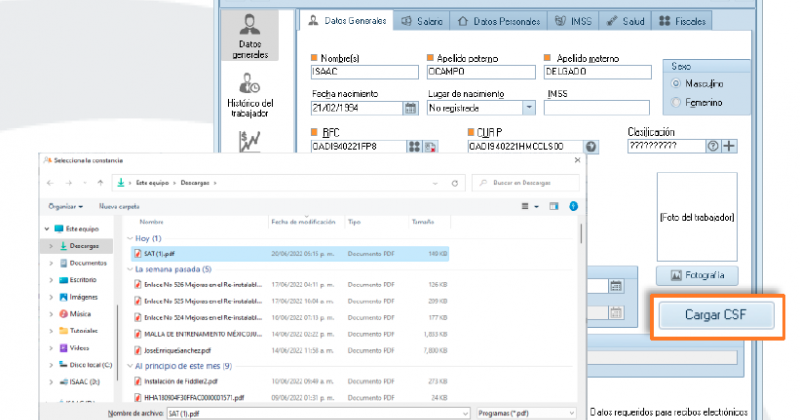This screenshot has width=800, height=420.
Task: Select Música in navigation tree
Action: [x=75, y=314]
